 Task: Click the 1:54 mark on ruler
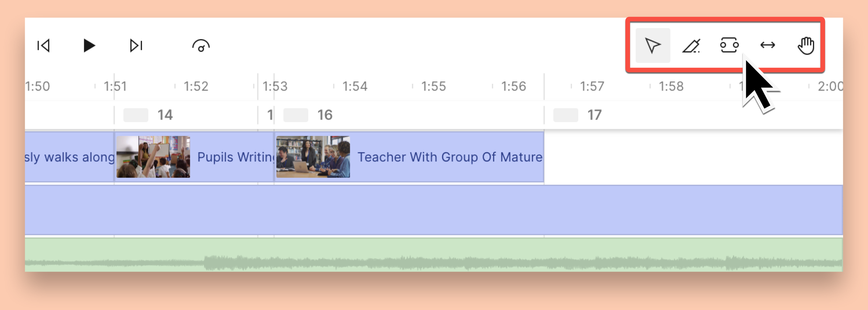(355, 86)
